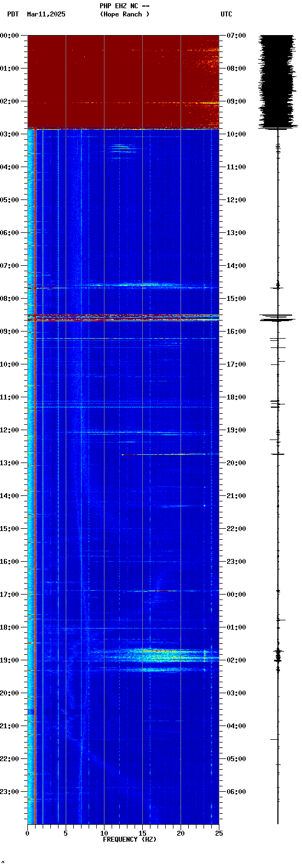The image size is (302, 868).
Task: Click the PDT-side '23:00' time label
Action: (x=10, y=792)
